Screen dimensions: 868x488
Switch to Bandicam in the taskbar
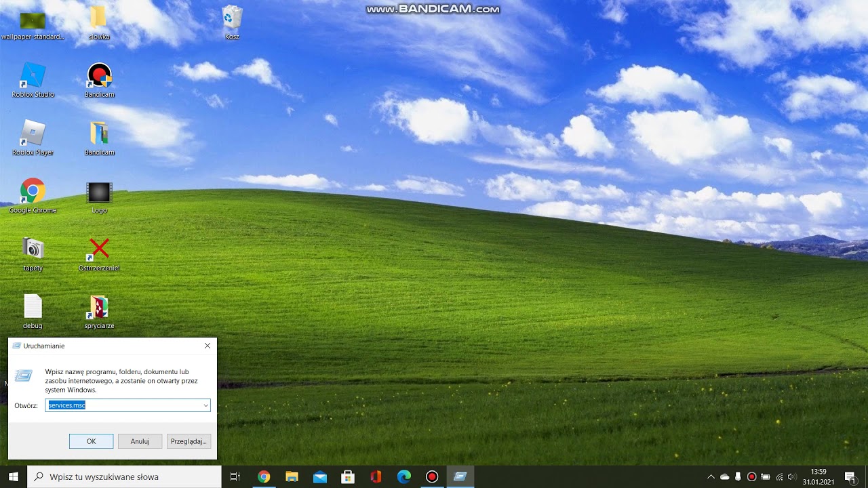pos(432,476)
